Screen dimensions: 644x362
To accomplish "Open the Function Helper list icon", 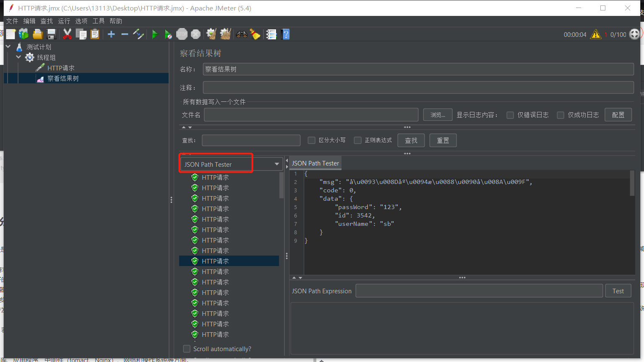I will click(x=271, y=34).
